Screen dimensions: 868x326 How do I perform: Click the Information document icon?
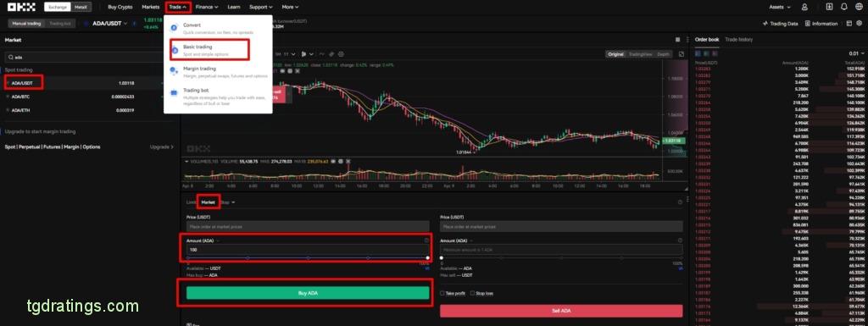pyautogui.click(x=808, y=24)
